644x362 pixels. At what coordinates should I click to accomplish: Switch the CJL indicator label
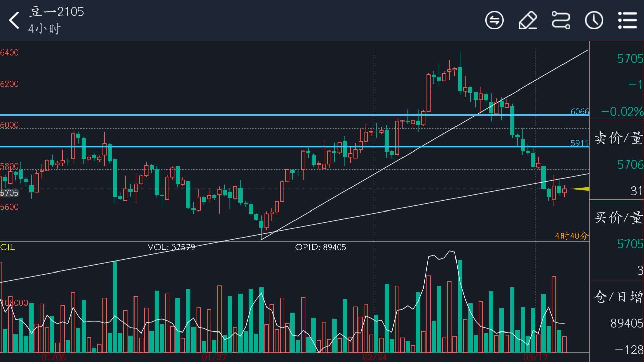point(8,247)
